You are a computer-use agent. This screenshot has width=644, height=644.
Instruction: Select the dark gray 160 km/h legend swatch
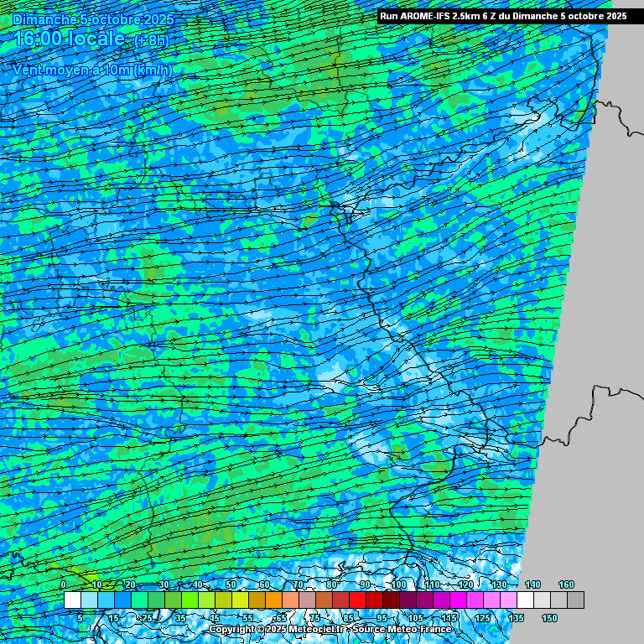(x=575, y=600)
